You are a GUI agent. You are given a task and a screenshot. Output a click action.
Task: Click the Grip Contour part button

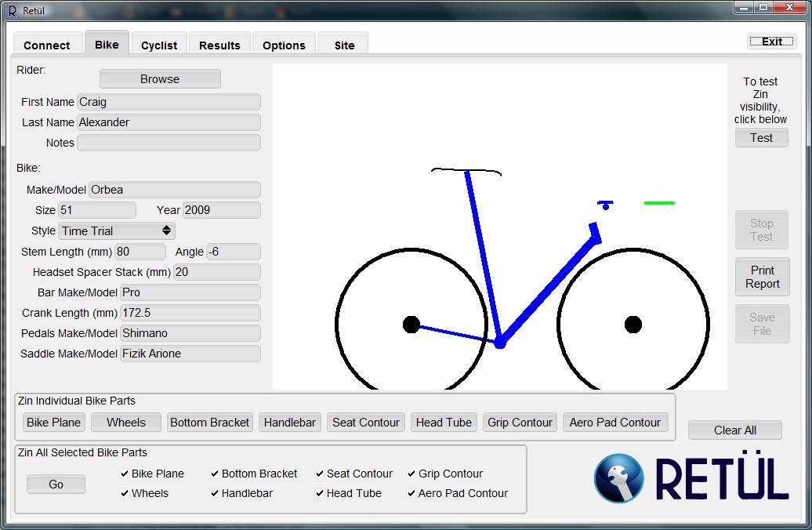pos(520,423)
